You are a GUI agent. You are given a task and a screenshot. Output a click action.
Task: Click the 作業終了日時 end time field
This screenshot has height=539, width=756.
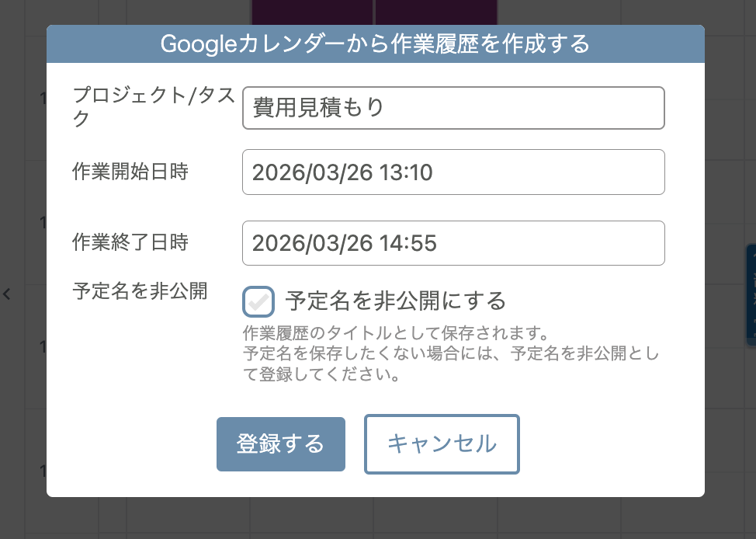pos(453,243)
